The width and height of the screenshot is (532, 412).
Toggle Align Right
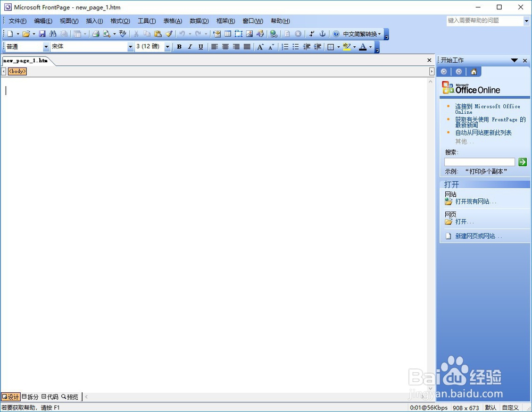[236, 47]
